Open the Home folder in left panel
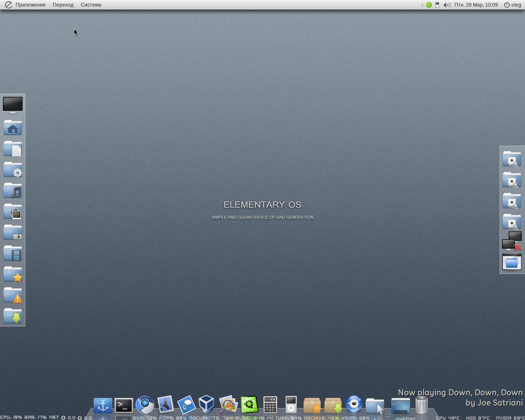Viewport: 525px width, 420px height. tap(13, 128)
